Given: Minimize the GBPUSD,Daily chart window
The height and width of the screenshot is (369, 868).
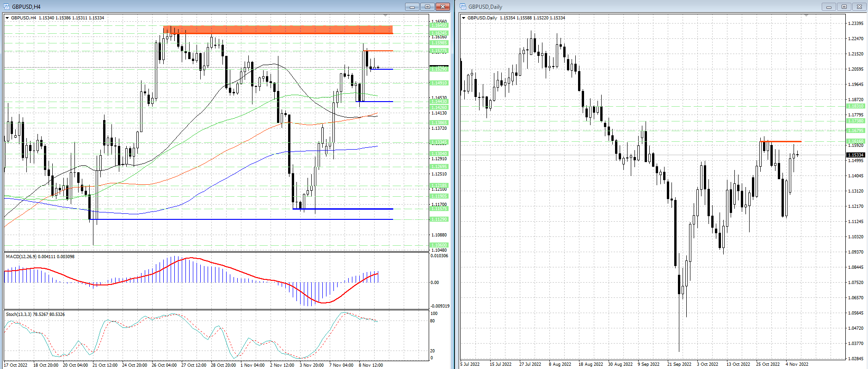Looking at the screenshot, I should (829, 6).
